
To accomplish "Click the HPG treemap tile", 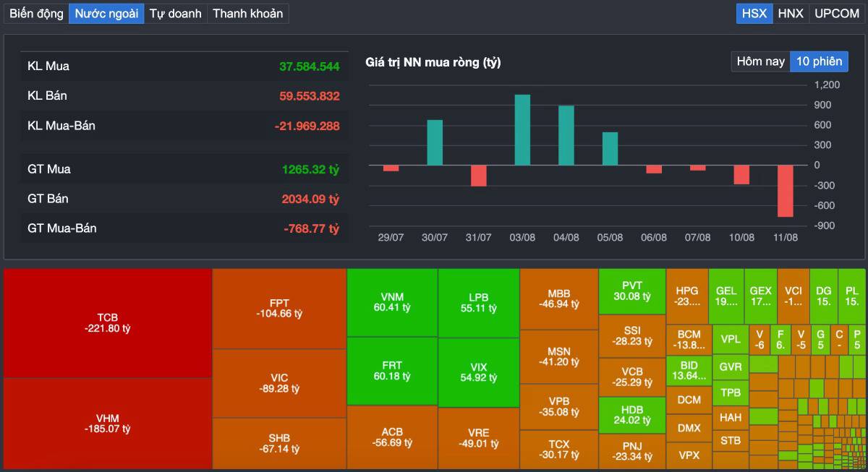I will [687, 296].
